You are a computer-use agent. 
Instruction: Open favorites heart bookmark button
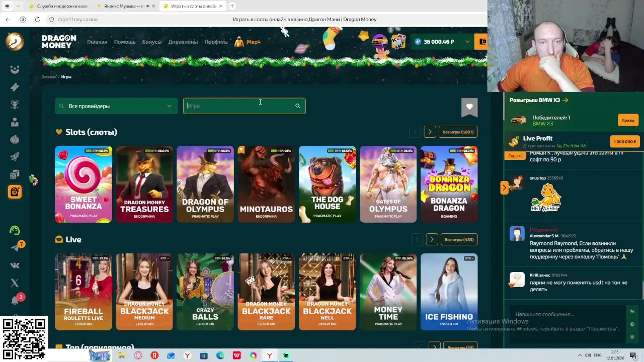469,106
